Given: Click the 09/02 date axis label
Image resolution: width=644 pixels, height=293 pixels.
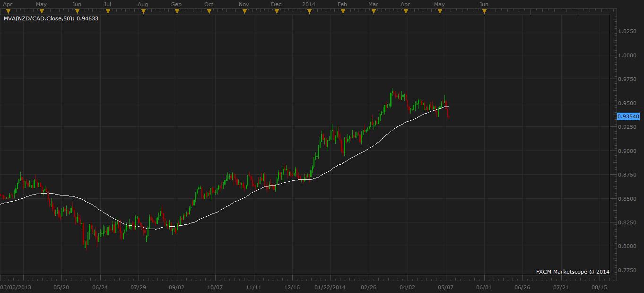Looking at the screenshot, I should coord(177,287).
